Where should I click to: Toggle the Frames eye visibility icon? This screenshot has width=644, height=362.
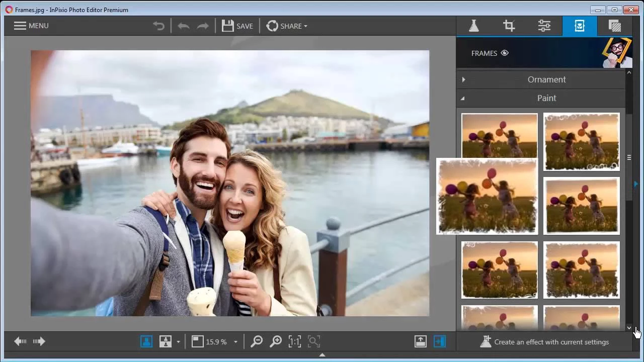[x=505, y=53]
